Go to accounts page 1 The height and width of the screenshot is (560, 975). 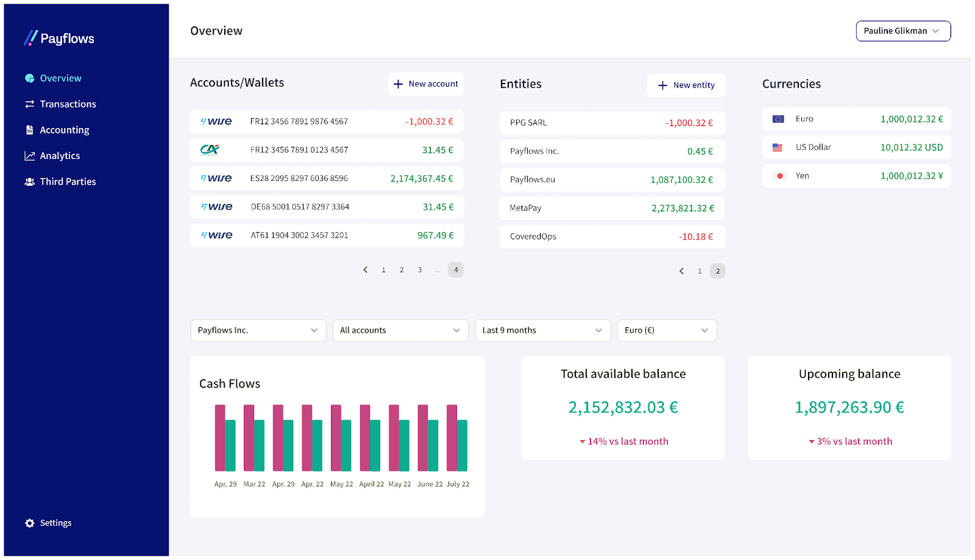(x=383, y=270)
